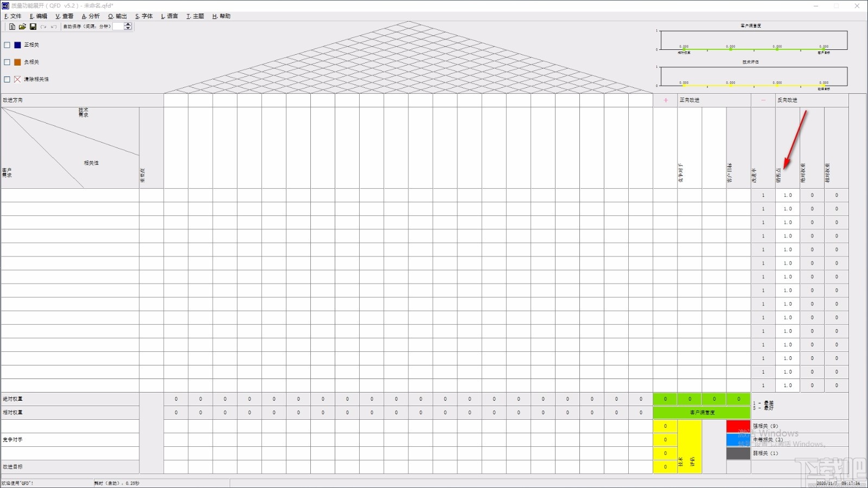Open the 主题 menu
The image size is (868, 488).
pos(195,16)
